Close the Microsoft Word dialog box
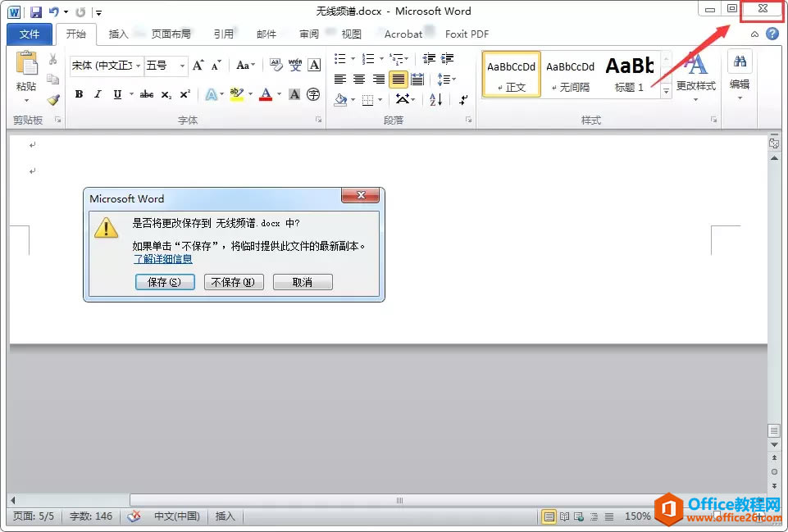This screenshot has height=532, width=788. click(360, 195)
